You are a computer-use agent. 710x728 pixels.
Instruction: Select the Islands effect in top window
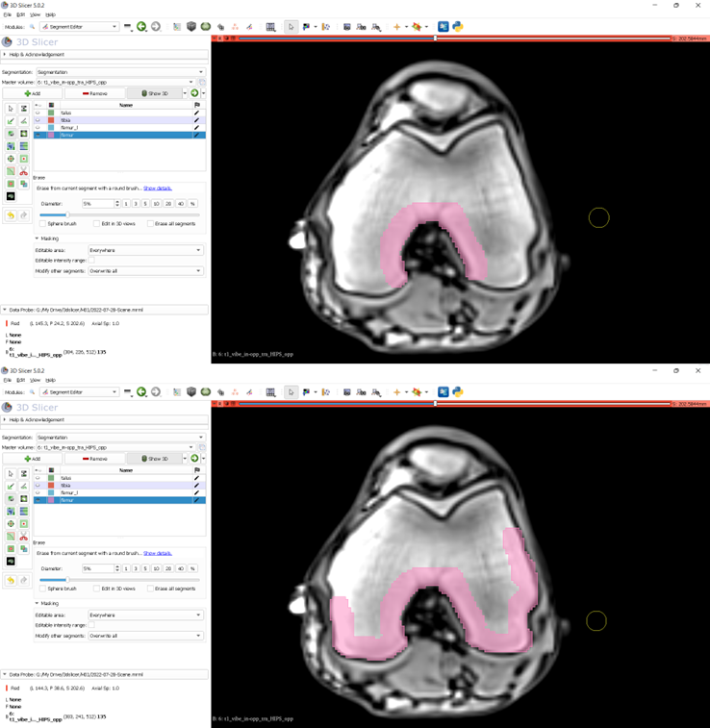click(11, 184)
